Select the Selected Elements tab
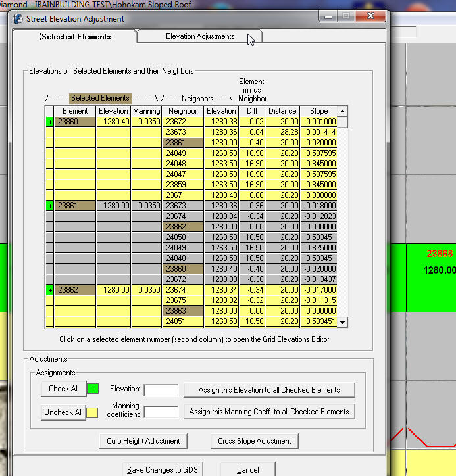Image resolution: width=456 pixels, height=476 pixels. pos(76,37)
